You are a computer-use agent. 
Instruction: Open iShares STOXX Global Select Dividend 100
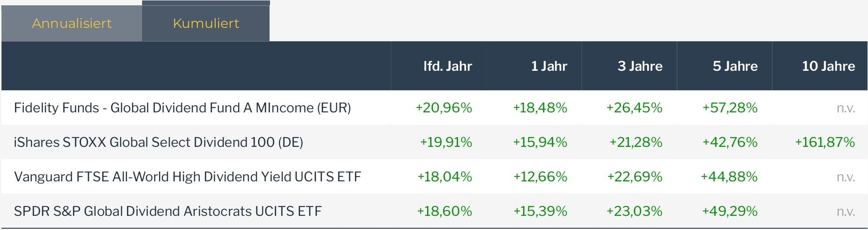(x=158, y=142)
